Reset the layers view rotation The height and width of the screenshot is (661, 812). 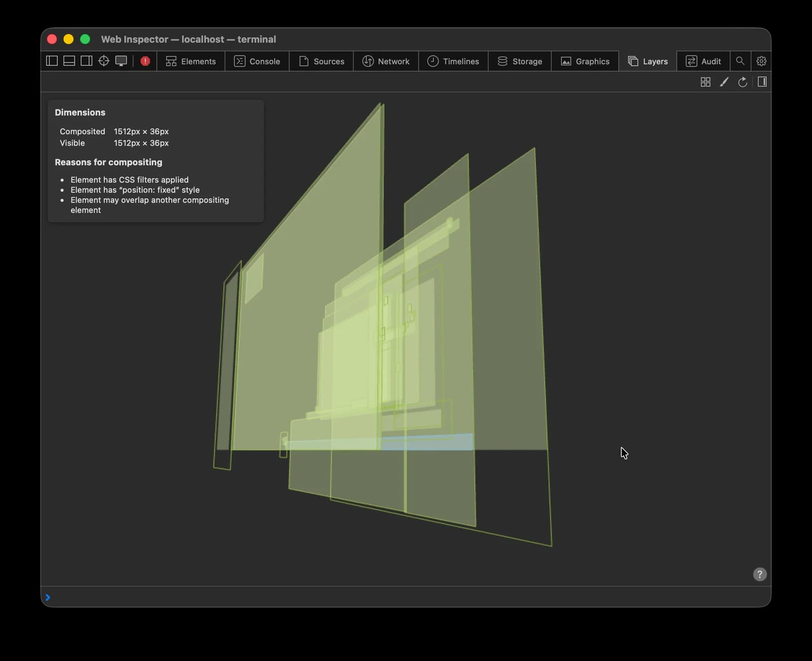[742, 82]
